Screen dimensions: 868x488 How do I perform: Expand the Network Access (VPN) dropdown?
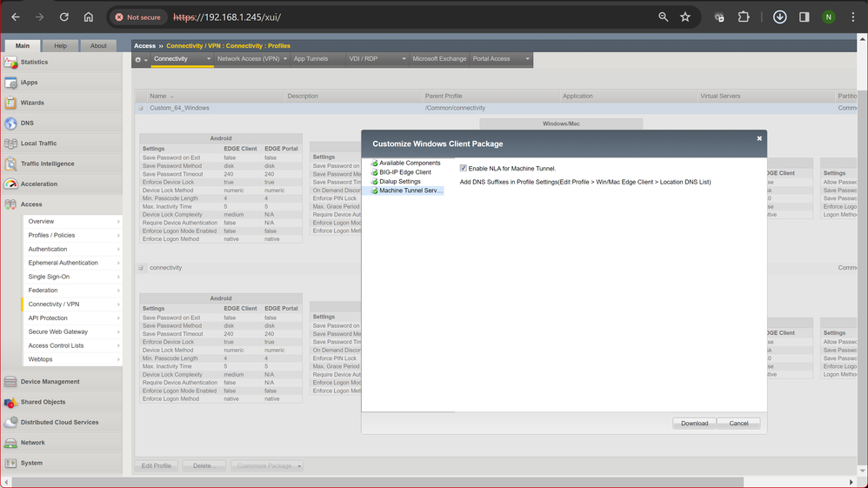pos(252,59)
